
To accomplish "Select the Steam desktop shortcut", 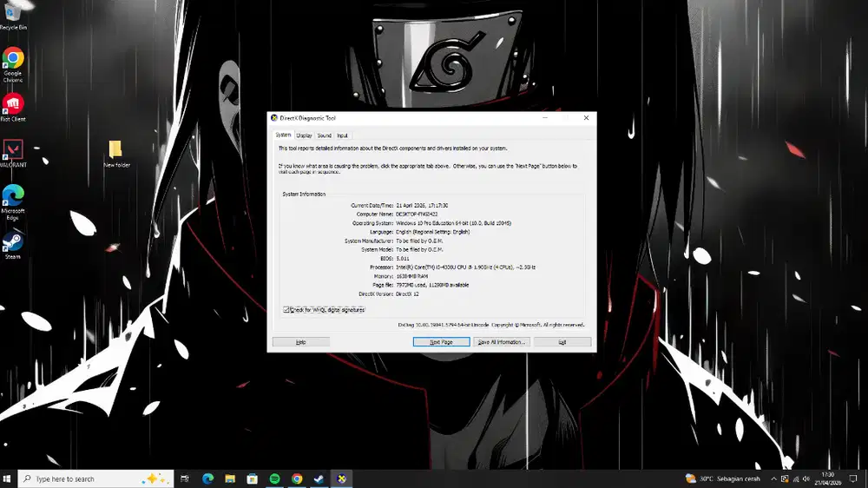I will click(13, 246).
